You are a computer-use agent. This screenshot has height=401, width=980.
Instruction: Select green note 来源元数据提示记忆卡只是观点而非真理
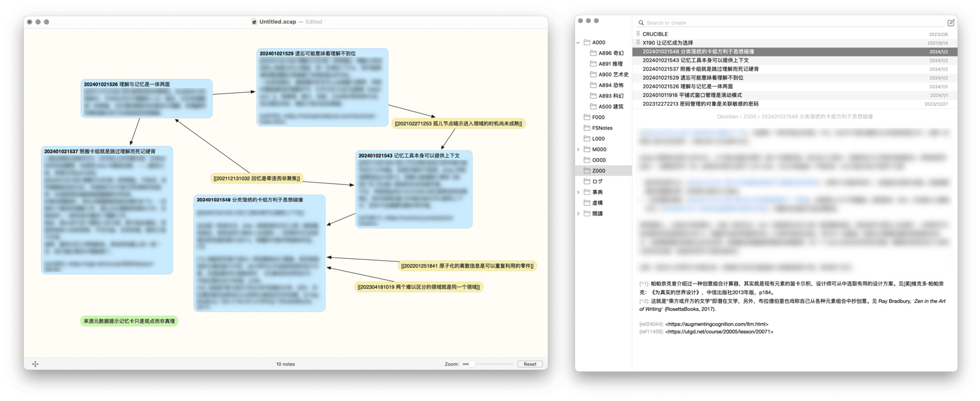tap(129, 321)
